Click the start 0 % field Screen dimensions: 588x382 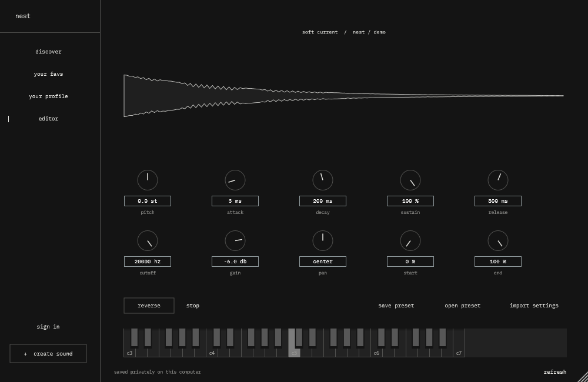(410, 262)
